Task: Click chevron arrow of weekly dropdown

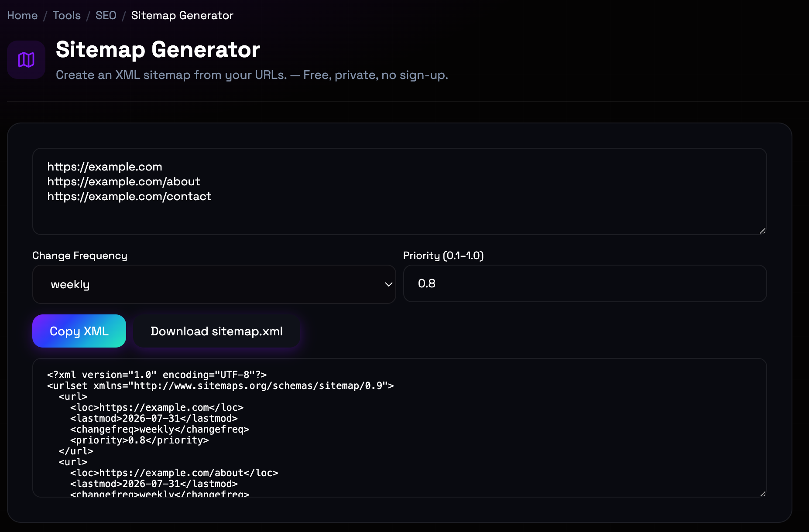Action: pos(388,284)
